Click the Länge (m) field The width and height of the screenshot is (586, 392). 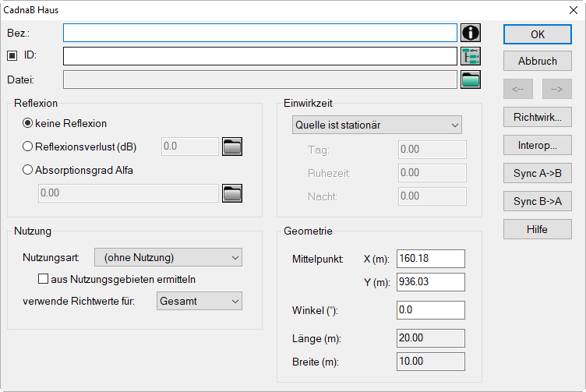[x=431, y=338]
